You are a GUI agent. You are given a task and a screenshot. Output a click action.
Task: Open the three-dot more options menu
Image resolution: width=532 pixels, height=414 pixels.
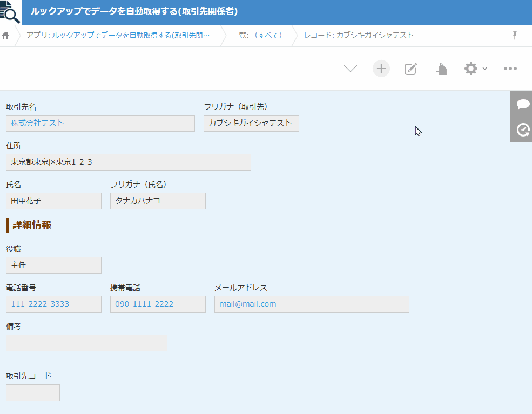click(x=510, y=69)
